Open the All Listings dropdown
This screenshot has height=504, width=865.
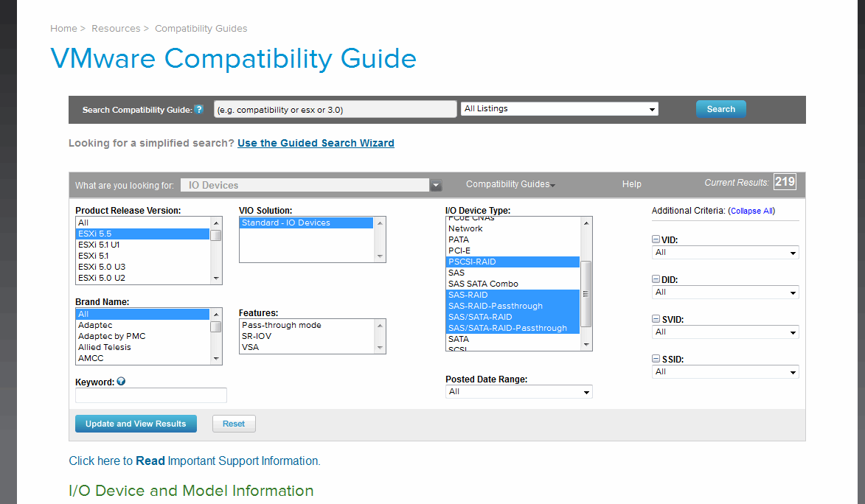[560, 108]
